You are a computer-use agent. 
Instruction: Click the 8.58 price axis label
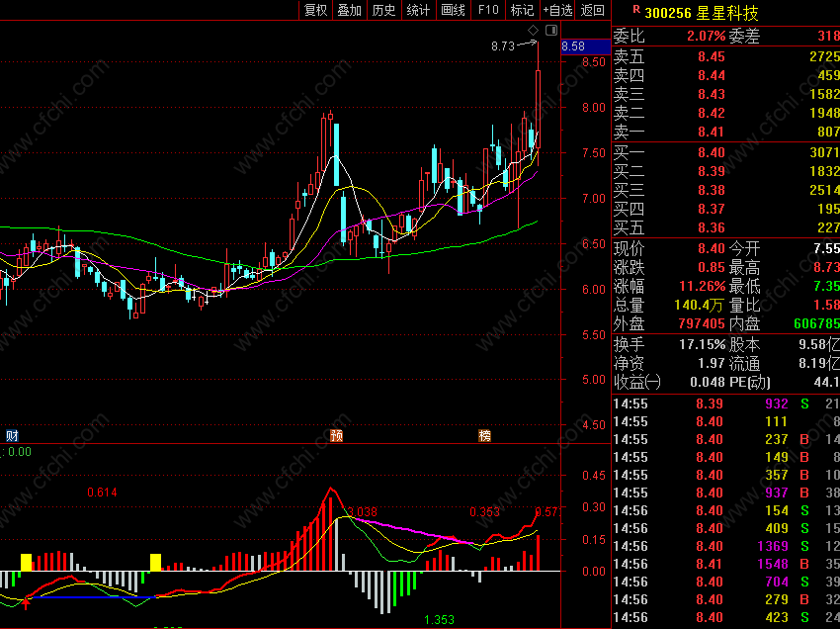573,46
